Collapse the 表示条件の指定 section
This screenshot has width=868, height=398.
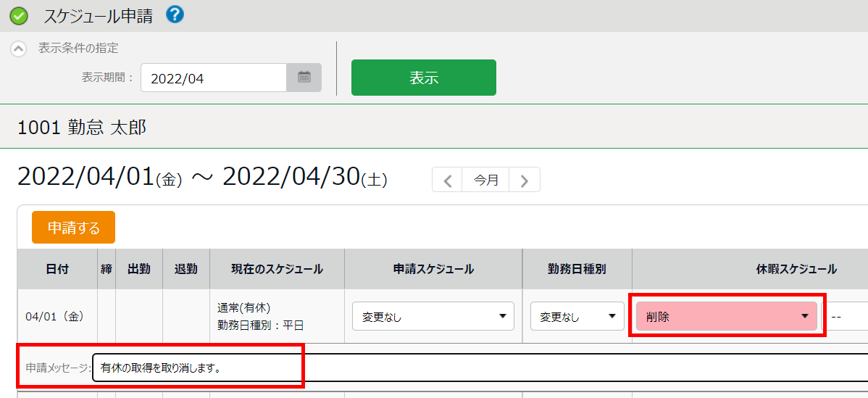tap(19, 49)
